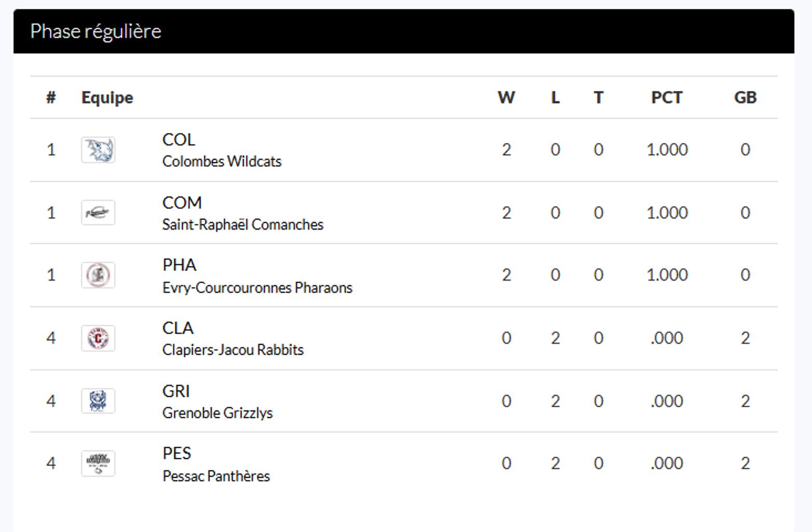Select the PES team abbreviation

(177, 454)
